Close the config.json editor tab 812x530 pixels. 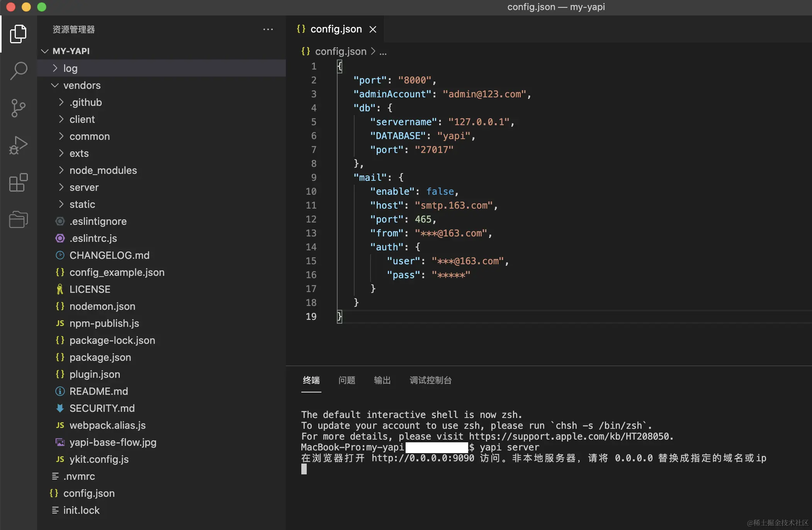pyautogui.click(x=373, y=29)
